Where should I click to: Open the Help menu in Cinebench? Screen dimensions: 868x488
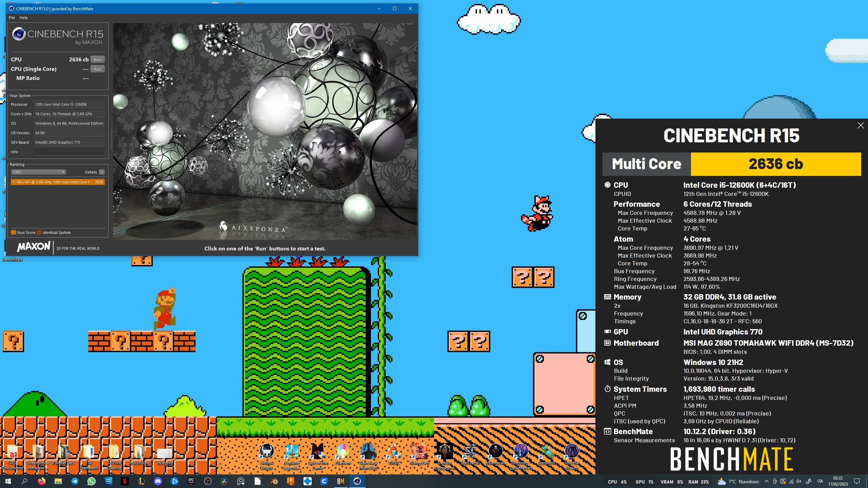click(x=24, y=18)
